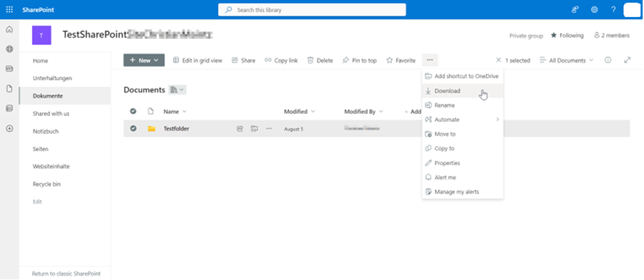Choose Alert me from the menu
The width and height of the screenshot is (644, 280).
[462, 177]
